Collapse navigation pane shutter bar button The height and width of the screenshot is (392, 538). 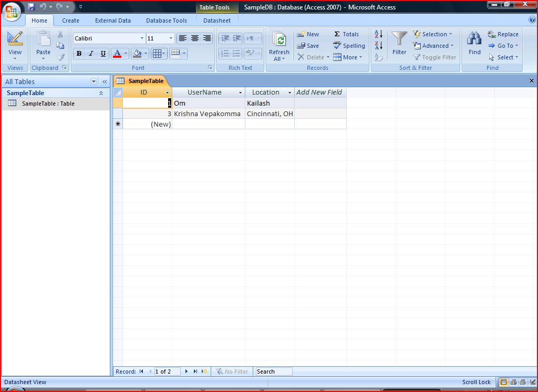[105, 81]
